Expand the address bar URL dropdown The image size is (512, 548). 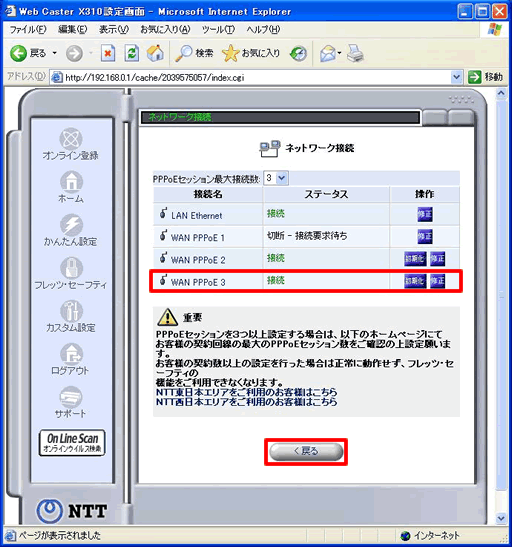456,77
